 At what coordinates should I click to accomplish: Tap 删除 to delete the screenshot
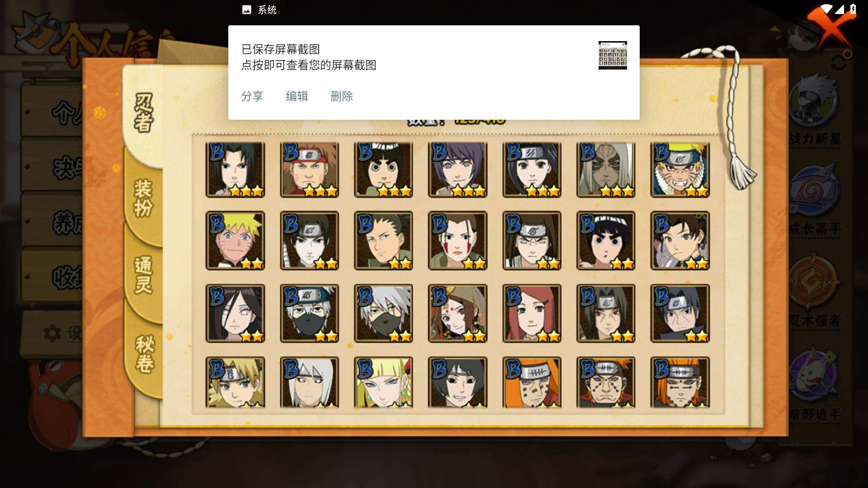[x=341, y=96]
